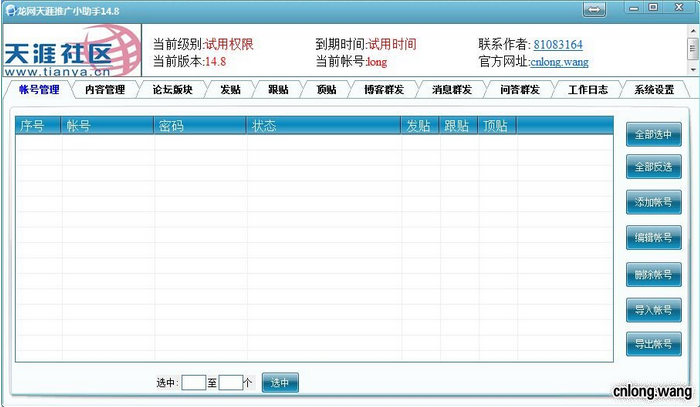Screen dimensions: 700x407
Task: View the 工作日志 tab
Action: (588, 90)
